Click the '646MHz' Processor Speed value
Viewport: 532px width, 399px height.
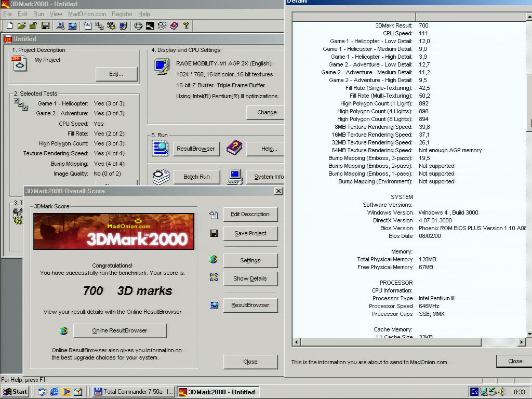(x=429, y=306)
